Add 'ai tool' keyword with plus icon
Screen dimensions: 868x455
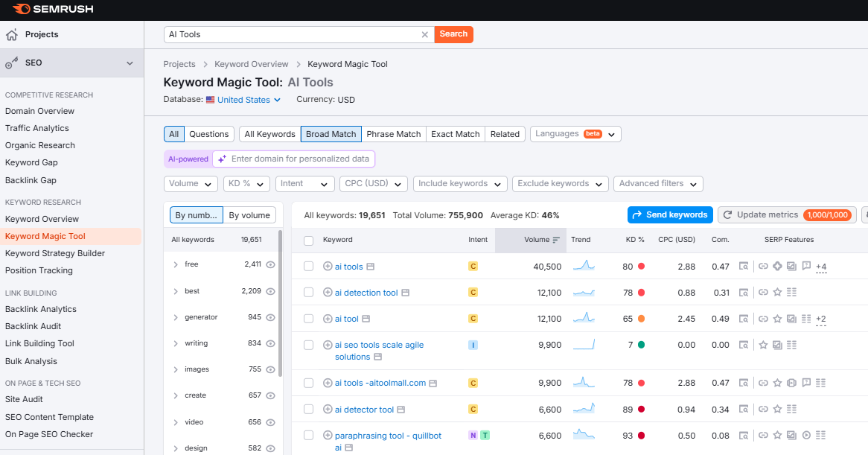coord(328,319)
